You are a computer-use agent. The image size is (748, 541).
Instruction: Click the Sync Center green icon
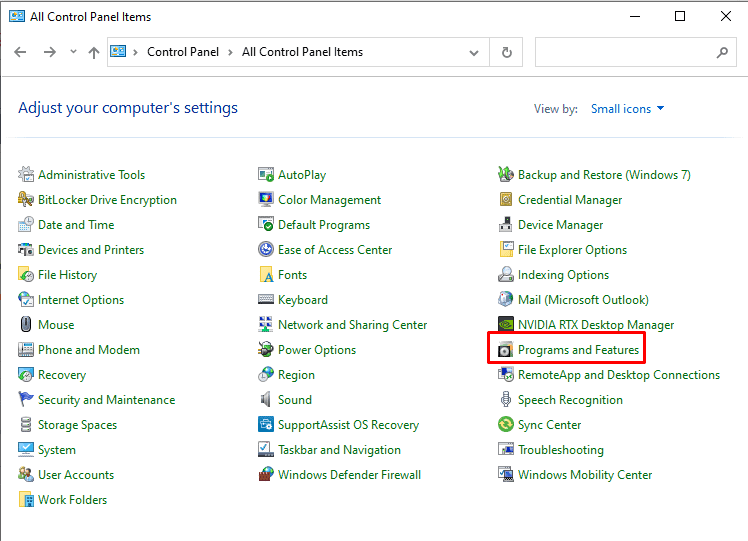coord(506,425)
